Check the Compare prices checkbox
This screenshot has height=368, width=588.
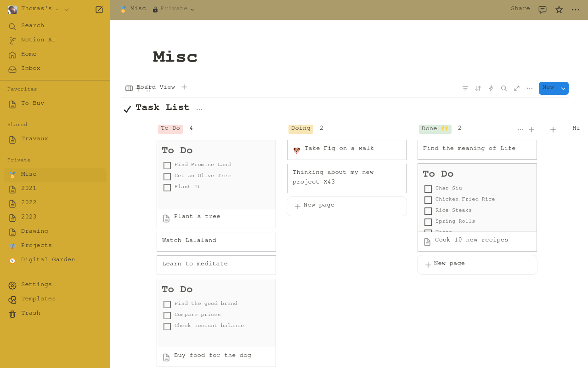tap(167, 316)
